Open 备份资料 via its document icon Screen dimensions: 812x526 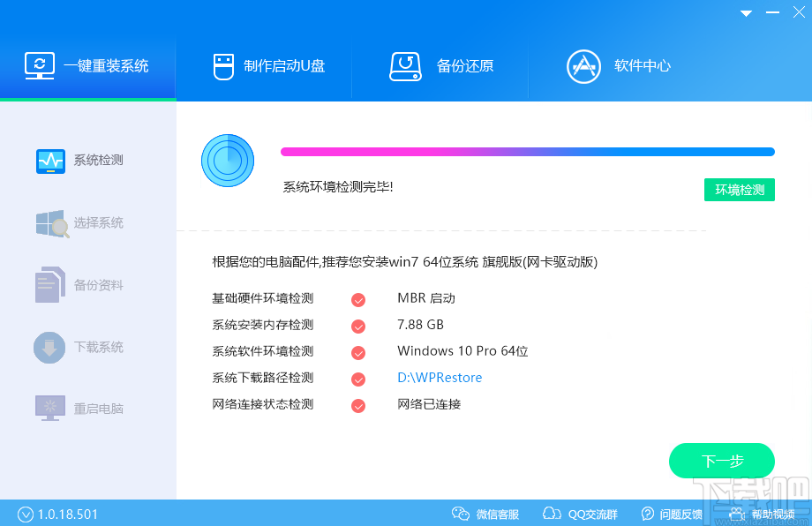pyautogui.click(x=50, y=284)
